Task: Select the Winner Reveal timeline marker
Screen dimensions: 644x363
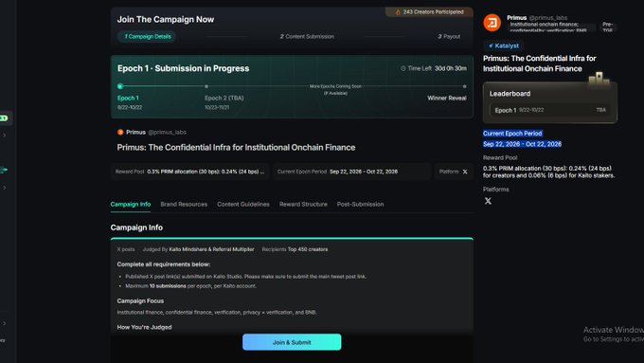Action: coord(464,86)
